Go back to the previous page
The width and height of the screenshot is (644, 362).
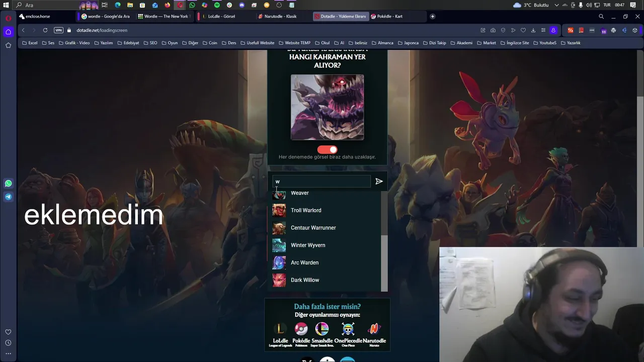click(x=23, y=30)
